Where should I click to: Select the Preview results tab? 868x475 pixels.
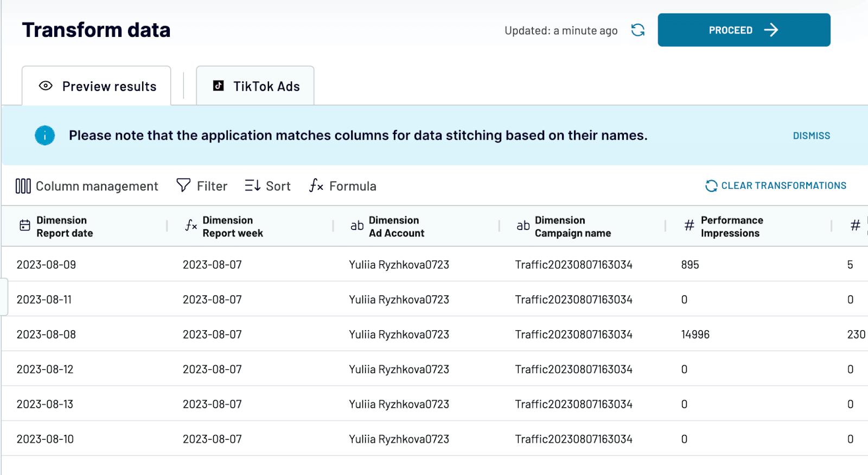tap(97, 86)
